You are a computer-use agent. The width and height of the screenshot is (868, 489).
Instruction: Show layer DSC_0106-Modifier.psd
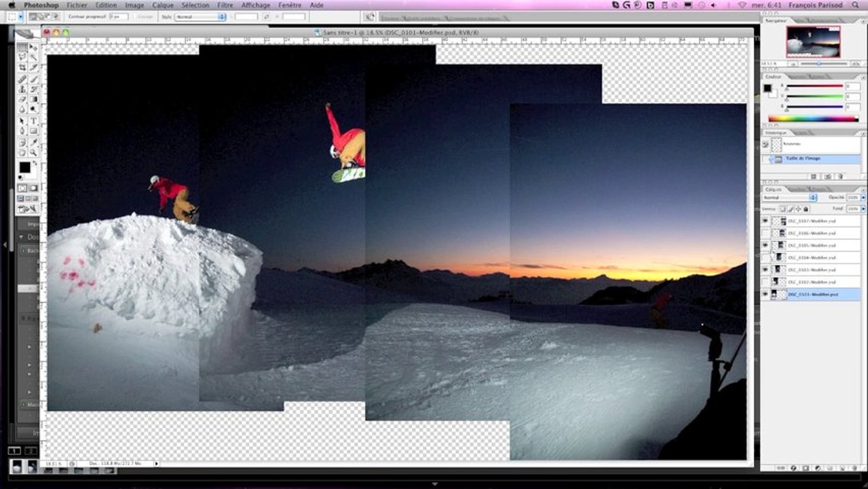click(x=766, y=233)
